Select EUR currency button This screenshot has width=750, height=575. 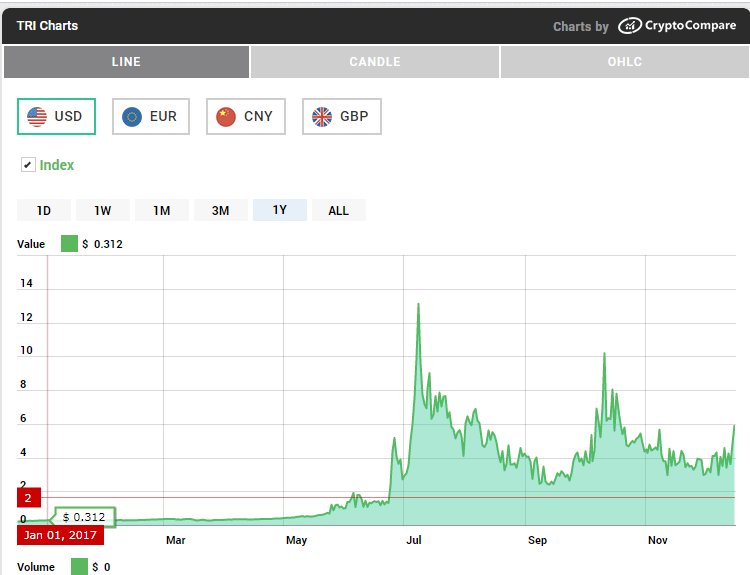point(151,116)
